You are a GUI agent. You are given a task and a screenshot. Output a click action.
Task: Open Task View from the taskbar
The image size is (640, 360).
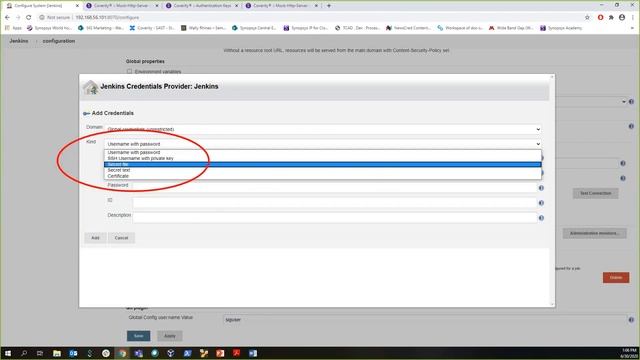pos(40,353)
